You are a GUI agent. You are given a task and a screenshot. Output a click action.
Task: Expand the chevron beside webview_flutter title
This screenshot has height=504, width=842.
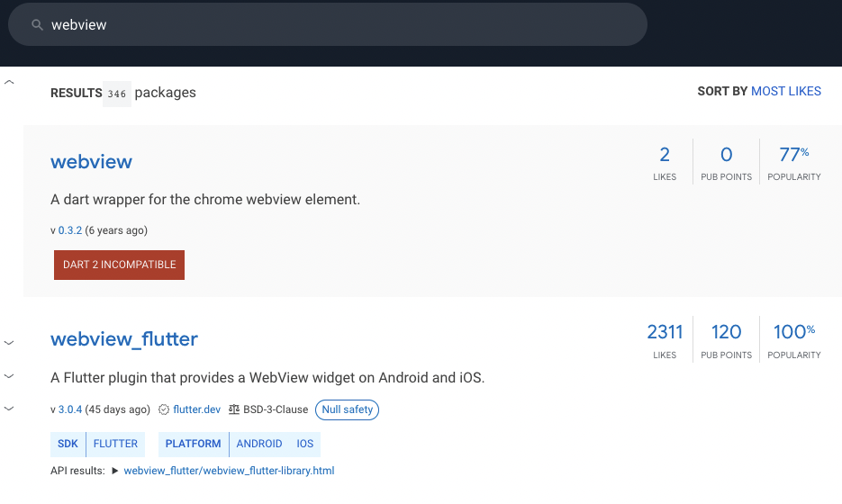(9, 342)
